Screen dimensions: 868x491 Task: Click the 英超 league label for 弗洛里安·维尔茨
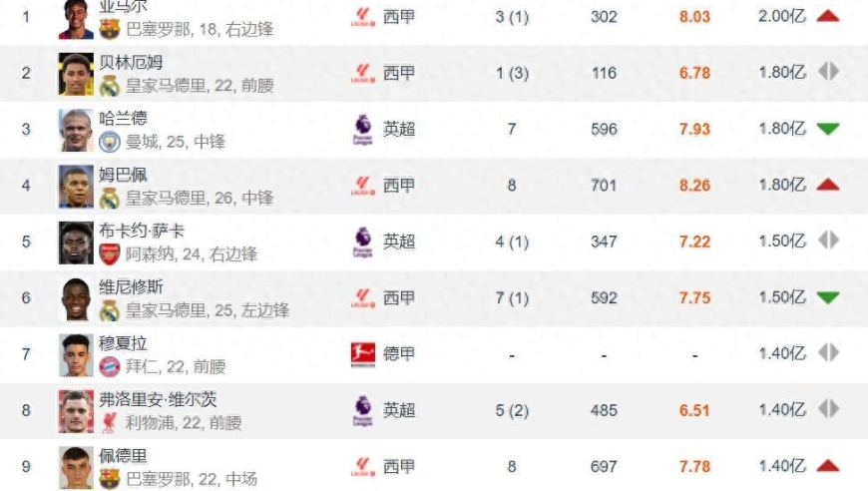point(399,410)
